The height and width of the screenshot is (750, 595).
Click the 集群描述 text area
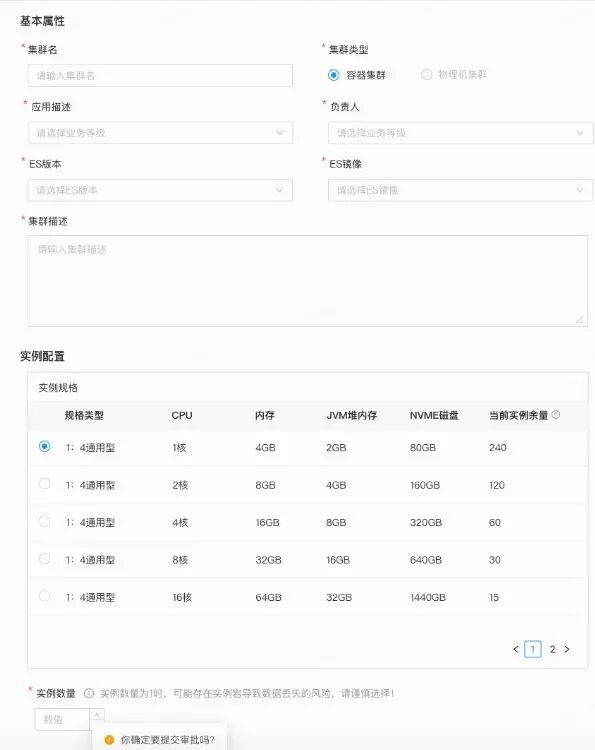308,281
